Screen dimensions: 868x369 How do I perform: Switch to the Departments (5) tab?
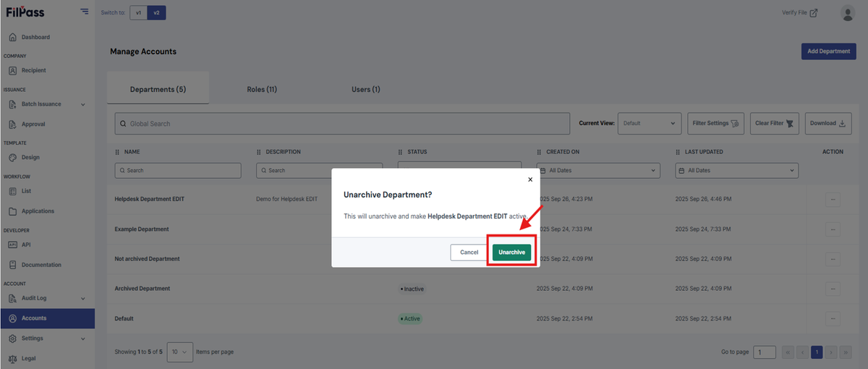[x=158, y=89]
